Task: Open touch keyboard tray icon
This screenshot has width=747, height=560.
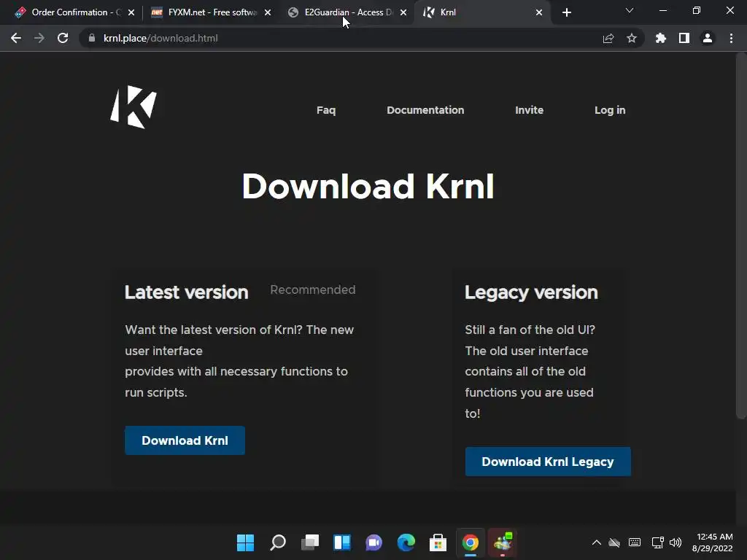Action: 635,542
